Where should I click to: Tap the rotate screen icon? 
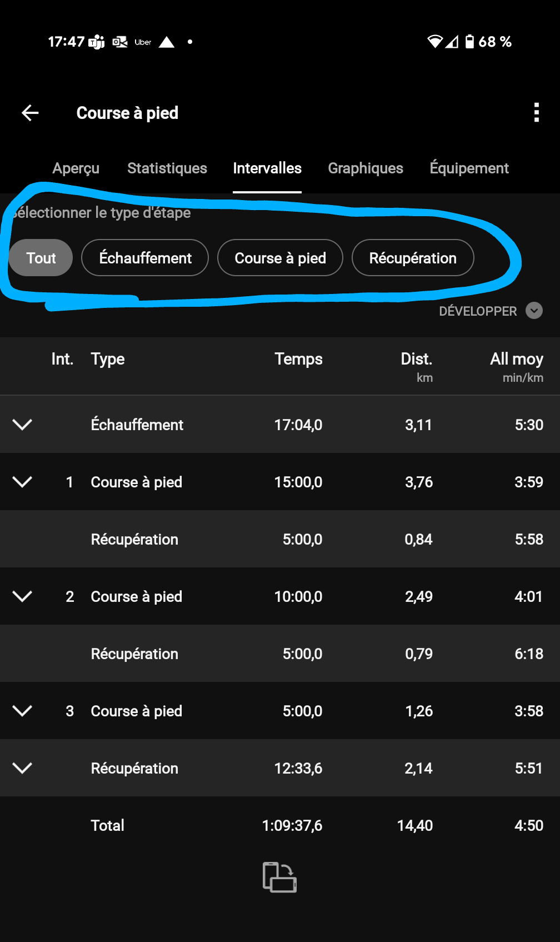coord(279,877)
